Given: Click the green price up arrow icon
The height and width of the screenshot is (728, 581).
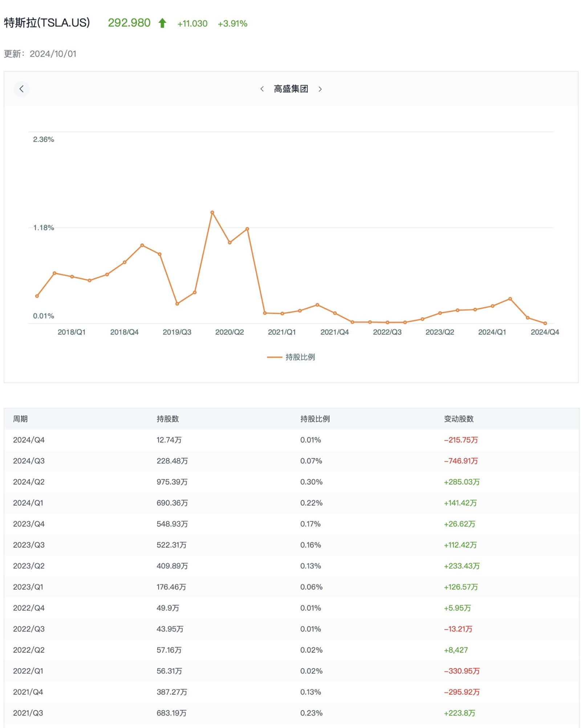Looking at the screenshot, I should 162,23.
